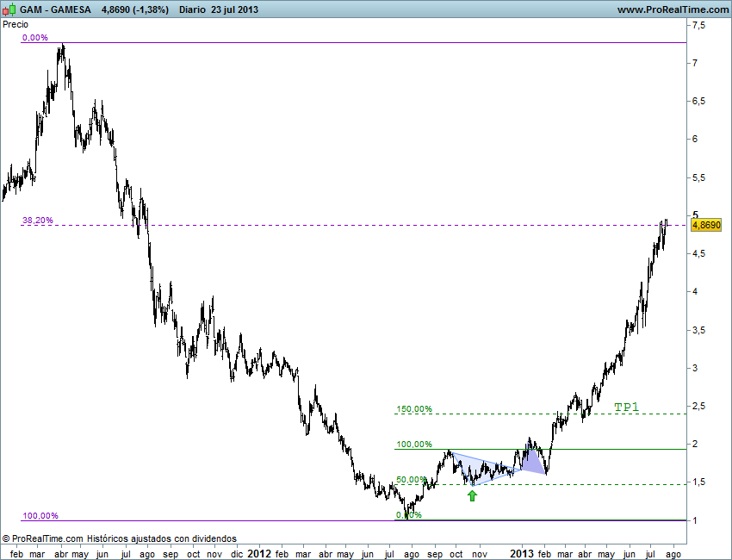Click the Precio panel label
The image size is (732, 560).
click(16, 24)
